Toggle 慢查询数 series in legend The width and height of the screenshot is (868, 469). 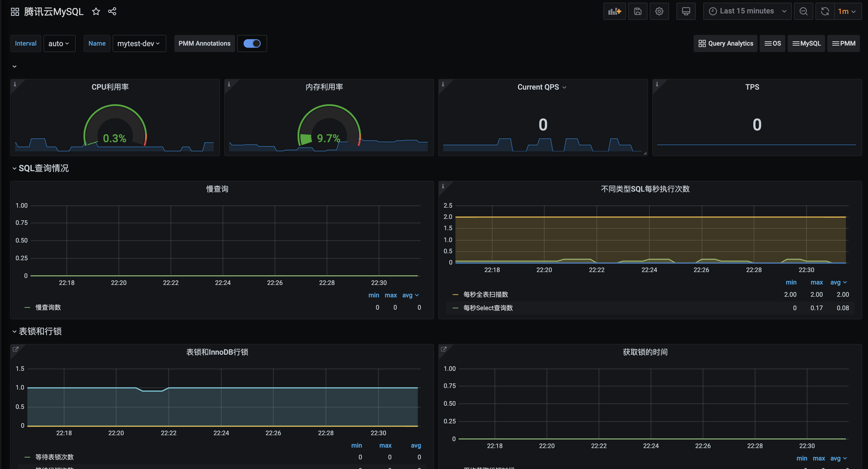[48, 307]
